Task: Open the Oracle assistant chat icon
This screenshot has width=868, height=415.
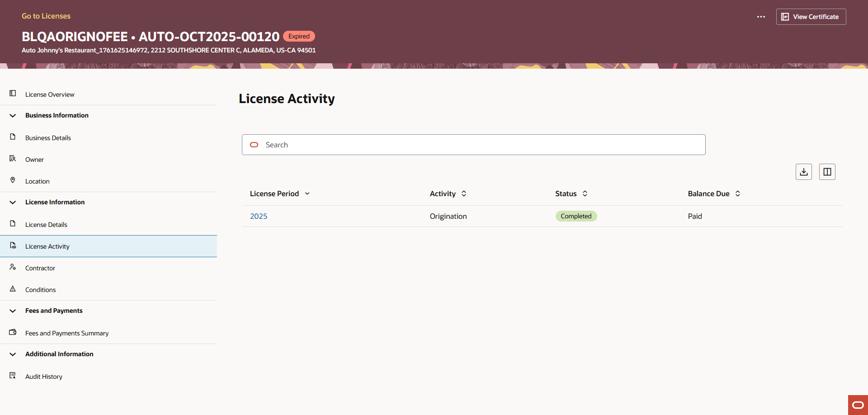Action: 857,405
